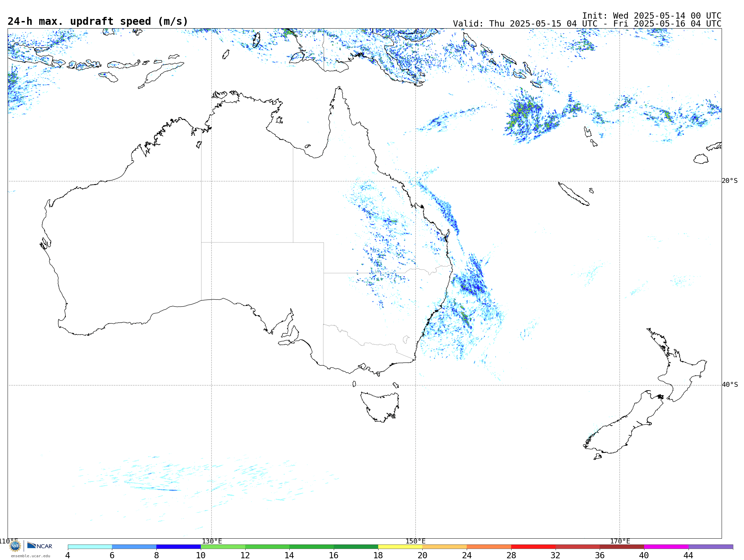Viewport: 744px width, 560px height.
Task: Select the light green 10–12 colorbar segment
Action: (223, 547)
